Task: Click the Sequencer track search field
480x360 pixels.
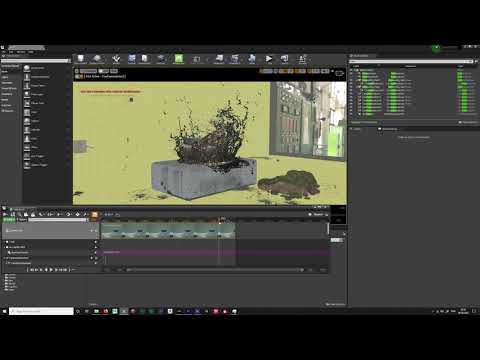Action: point(57,220)
